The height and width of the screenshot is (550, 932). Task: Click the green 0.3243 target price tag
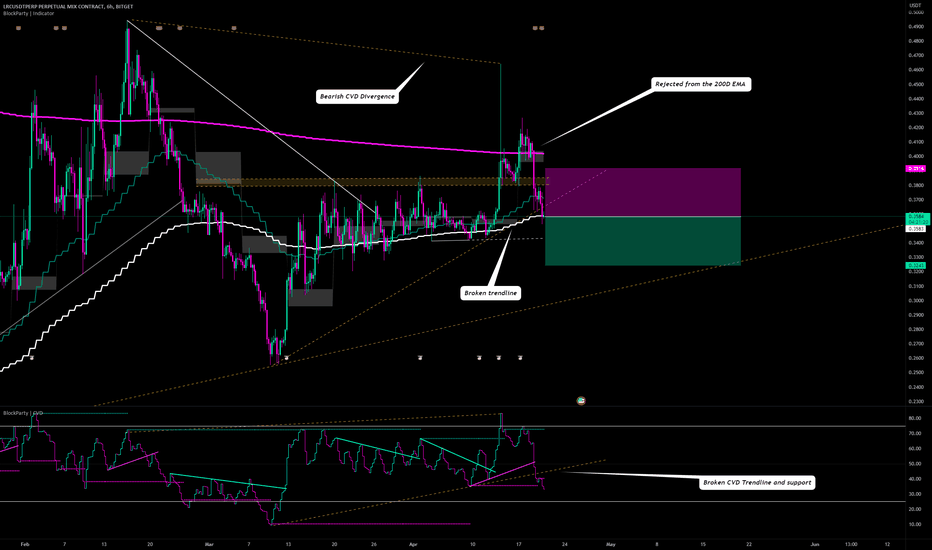click(915, 265)
